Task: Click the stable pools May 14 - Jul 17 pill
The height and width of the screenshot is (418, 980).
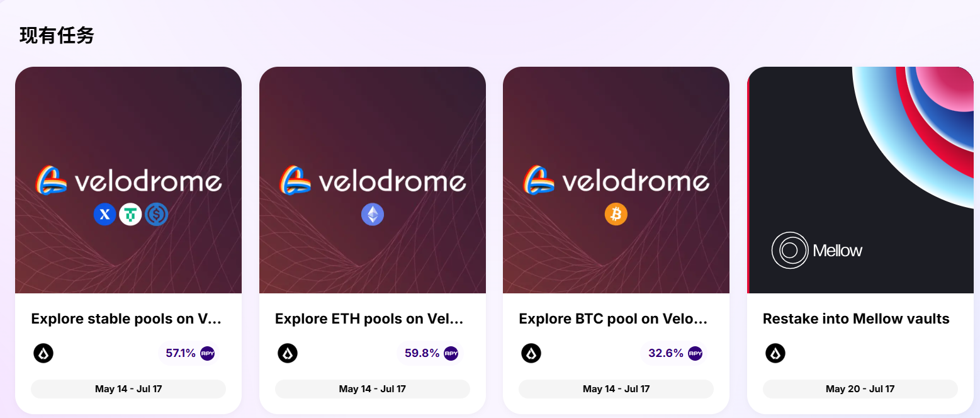Action: click(x=128, y=389)
